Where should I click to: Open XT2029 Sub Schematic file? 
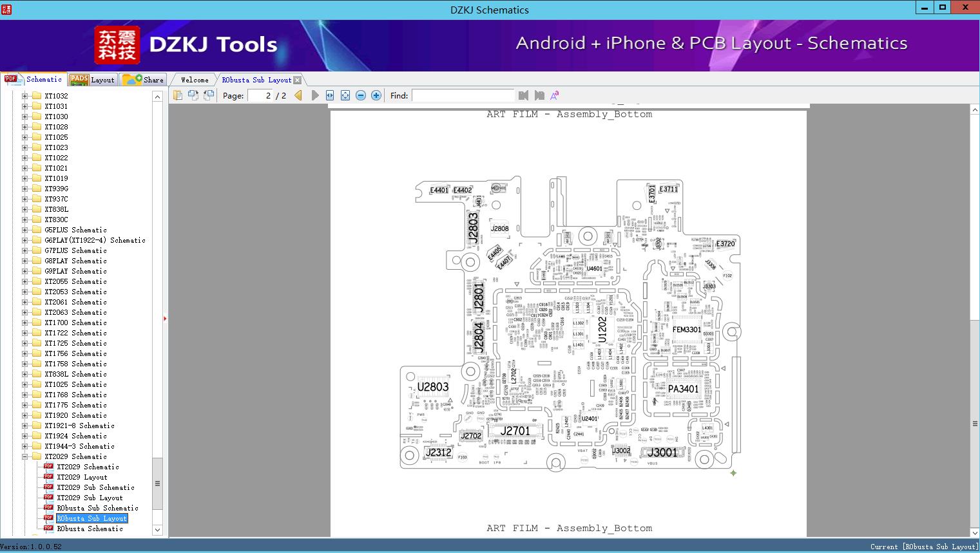(95, 487)
